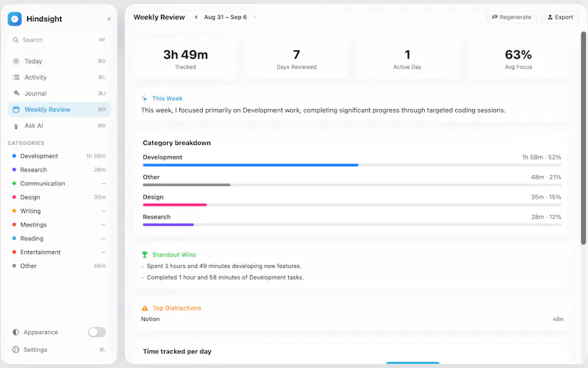Click the '35m · 15%' value
Viewport: 588px width, 368px height.
(x=546, y=197)
